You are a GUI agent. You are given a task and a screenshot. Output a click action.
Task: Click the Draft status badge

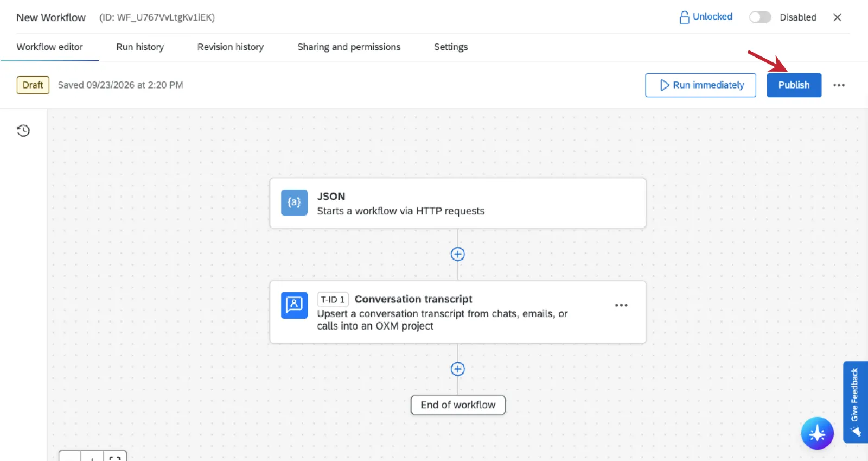33,85
